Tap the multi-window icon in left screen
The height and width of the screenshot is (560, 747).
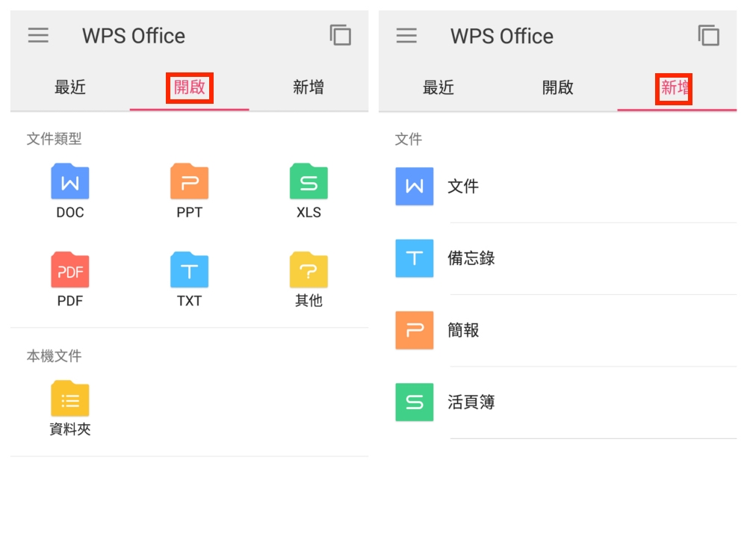coord(340,35)
